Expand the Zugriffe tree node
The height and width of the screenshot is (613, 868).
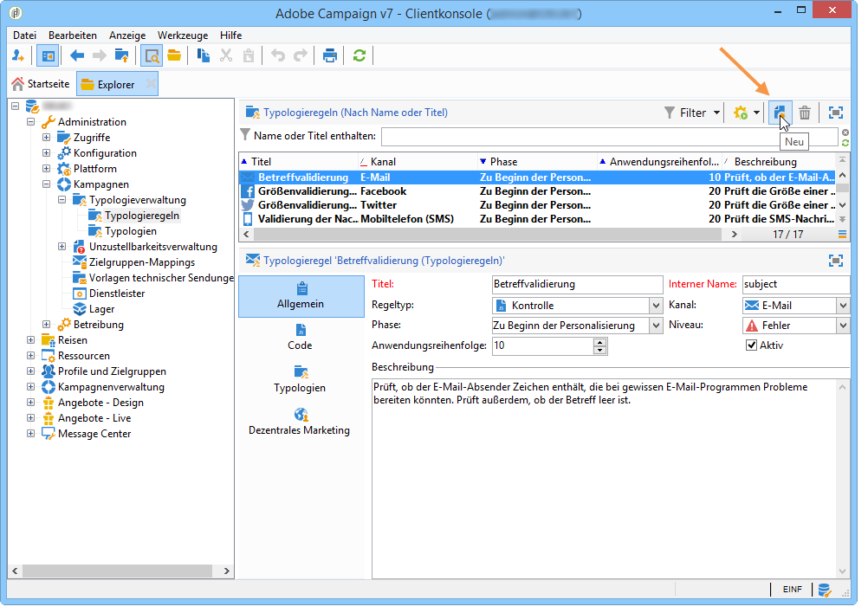(47, 137)
